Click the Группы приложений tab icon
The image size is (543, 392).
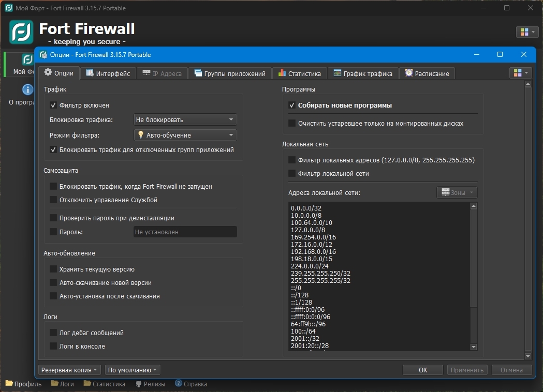198,72
